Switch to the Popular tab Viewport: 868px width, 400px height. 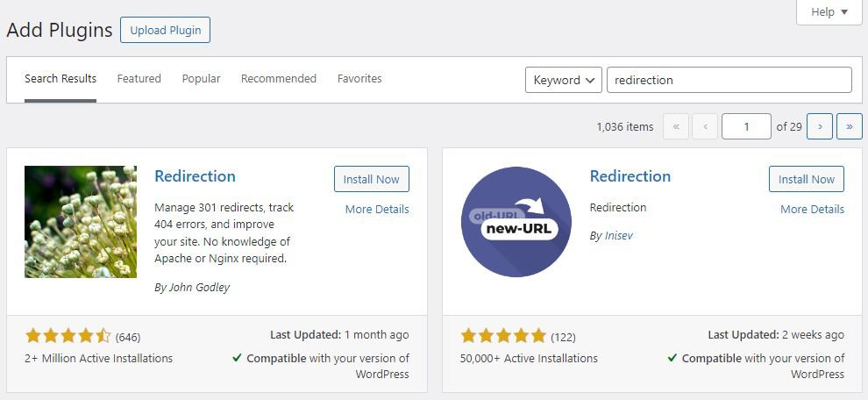pos(201,79)
